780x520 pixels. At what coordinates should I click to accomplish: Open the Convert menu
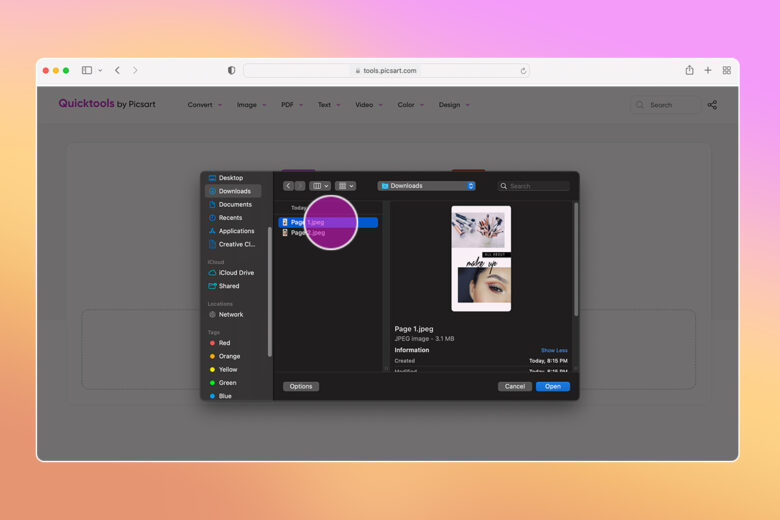pyautogui.click(x=204, y=105)
